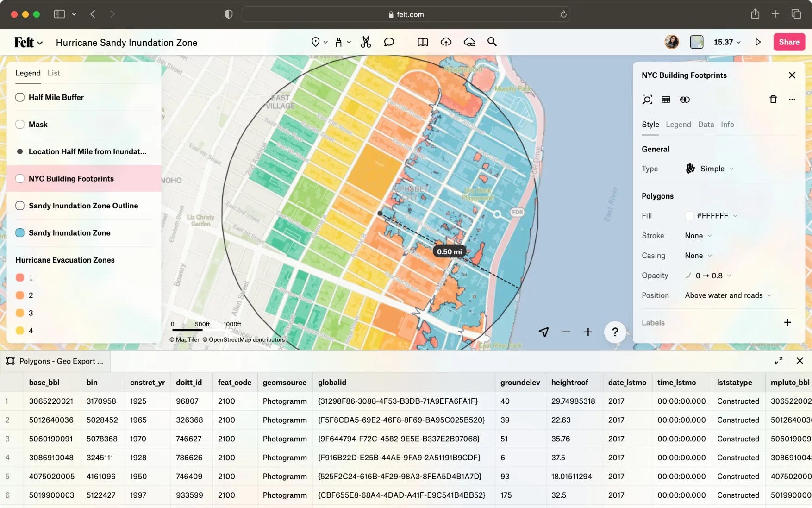
Task: Enable Sandy Inundation Zone Outline layer
Action: (x=20, y=206)
